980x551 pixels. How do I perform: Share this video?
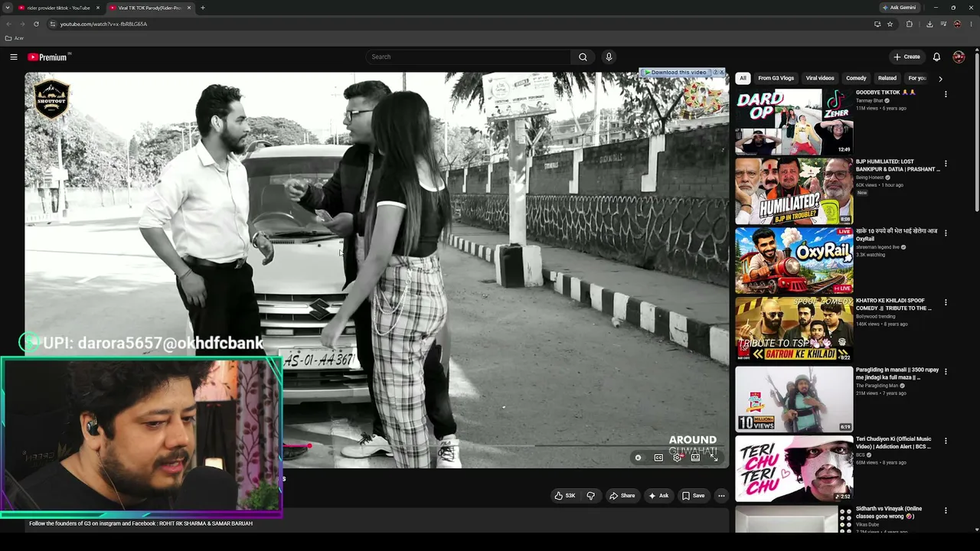tap(622, 496)
